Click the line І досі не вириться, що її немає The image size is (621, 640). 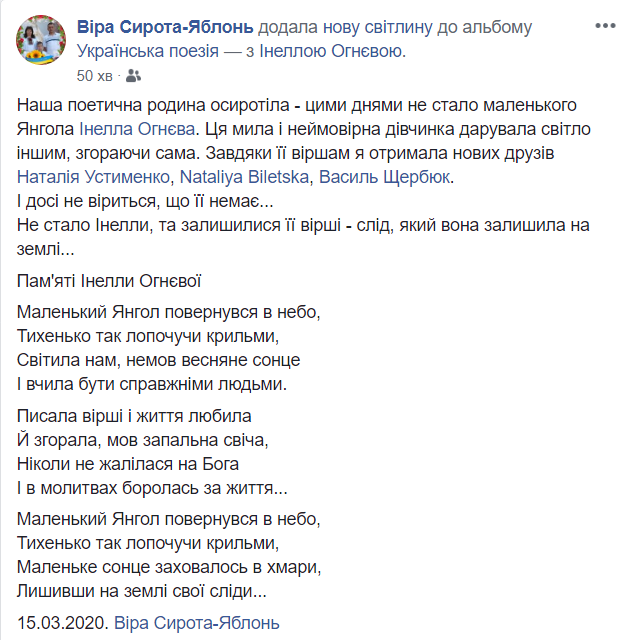click(145, 201)
